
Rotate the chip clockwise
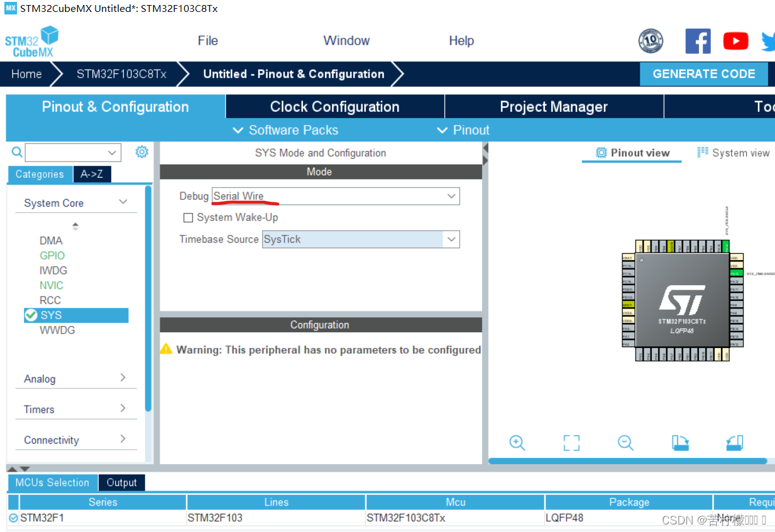[x=680, y=442]
